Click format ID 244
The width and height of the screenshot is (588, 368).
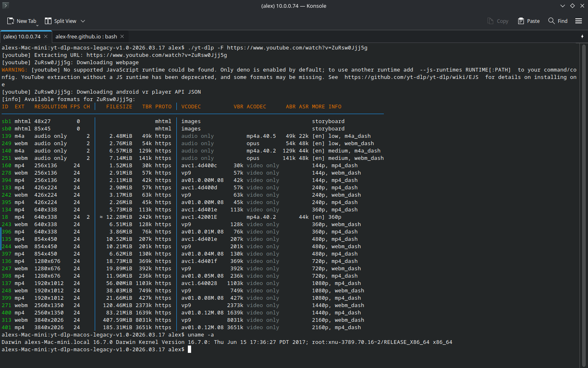(x=7, y=247)
